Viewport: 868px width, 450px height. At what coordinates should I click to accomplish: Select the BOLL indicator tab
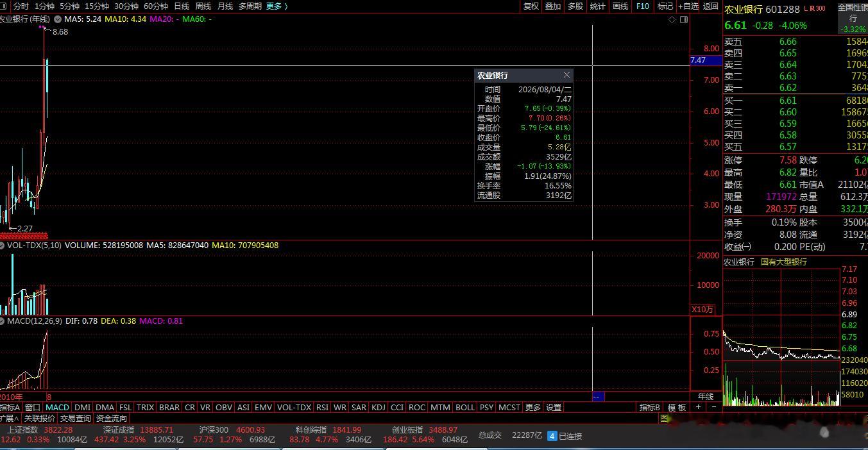coord(465,407)
